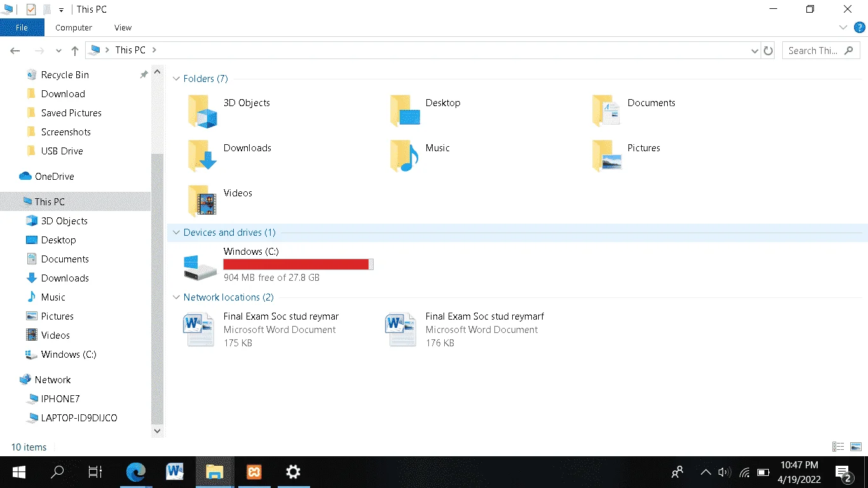Open the View ribbon tab
Viewport: 868px width, 488px height.
tap(123, 27)
